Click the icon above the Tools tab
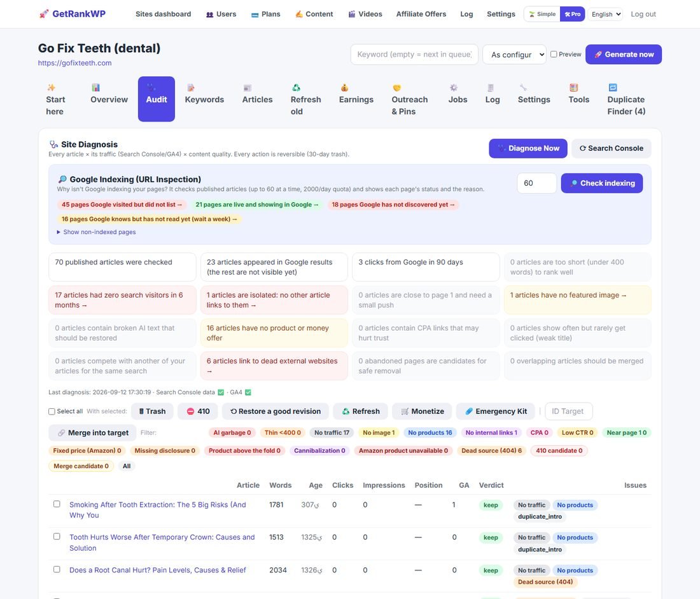Screen dimensions: 700x599 click(x=573, y=87)
